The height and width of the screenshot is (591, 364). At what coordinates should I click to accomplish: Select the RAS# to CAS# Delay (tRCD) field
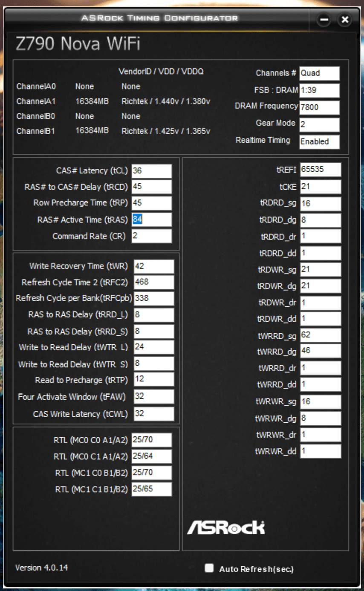click(x=151, y=187)
